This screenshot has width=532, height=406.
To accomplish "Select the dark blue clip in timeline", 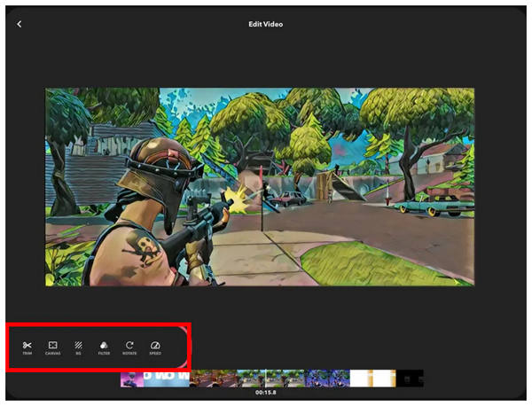I will [x=327, y=379].
